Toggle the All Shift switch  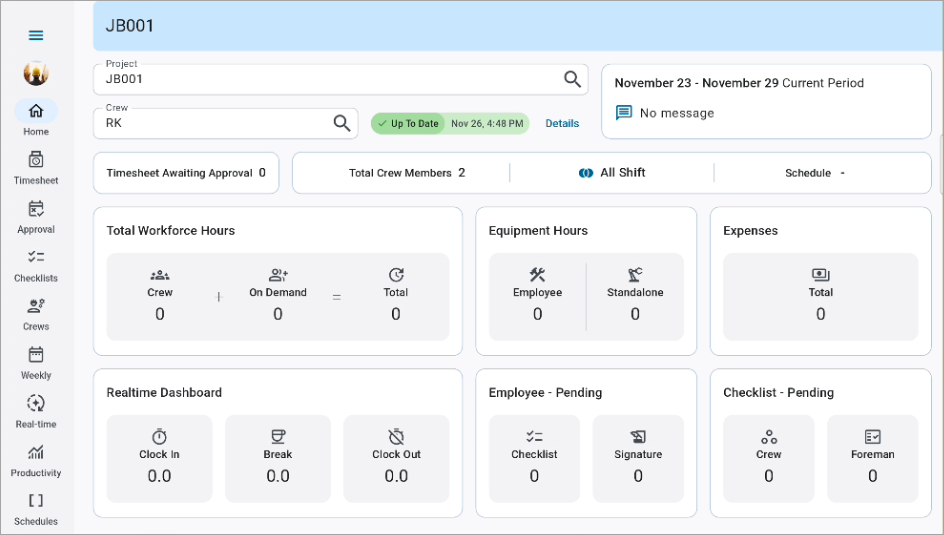click(586, 173)
